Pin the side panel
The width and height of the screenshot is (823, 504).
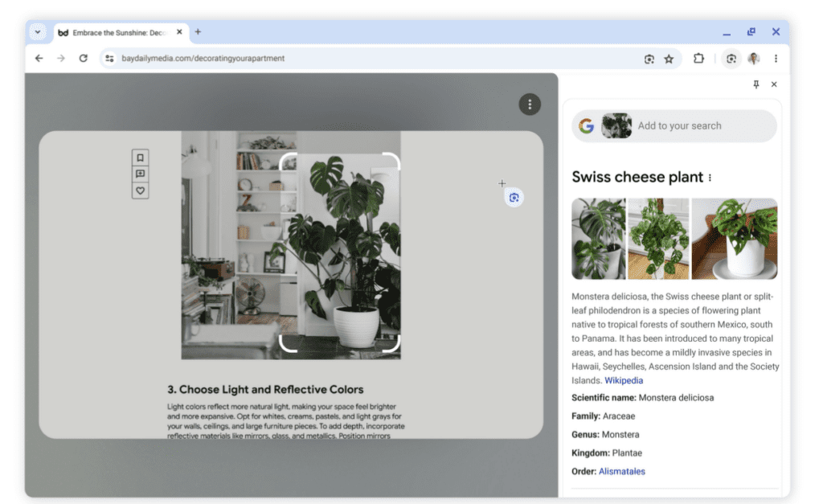coord(755,84)
